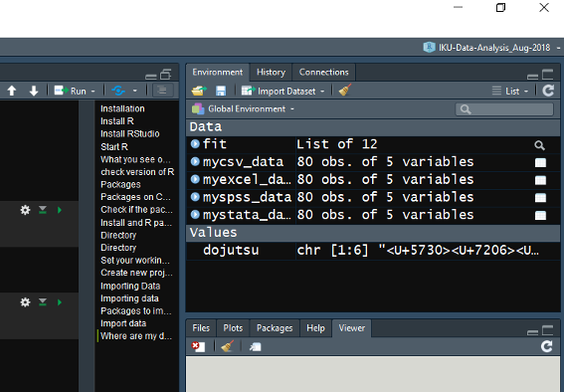
Task: Switch to the Viewer tab
Action: tap(351, 328)
